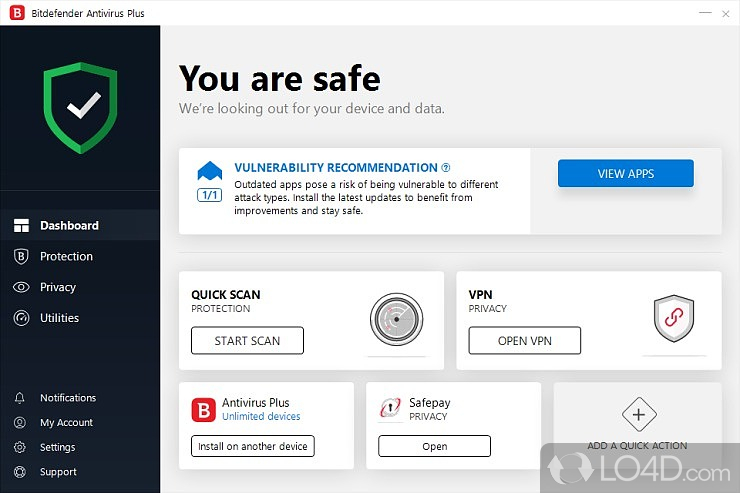Click the Safepay icon
The width and height of the screenshot is (740, 493).
coord(390,409)
